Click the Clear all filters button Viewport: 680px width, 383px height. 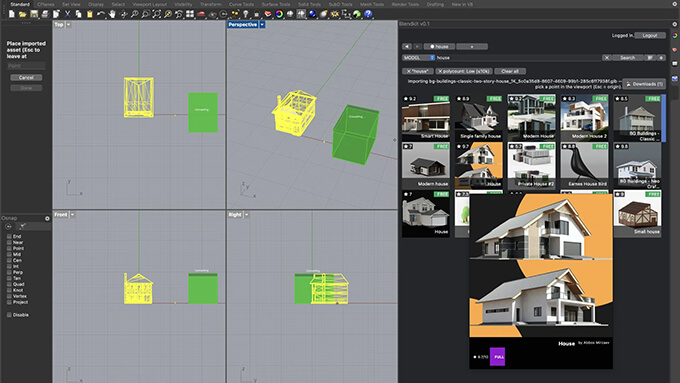tap(510, 71)
